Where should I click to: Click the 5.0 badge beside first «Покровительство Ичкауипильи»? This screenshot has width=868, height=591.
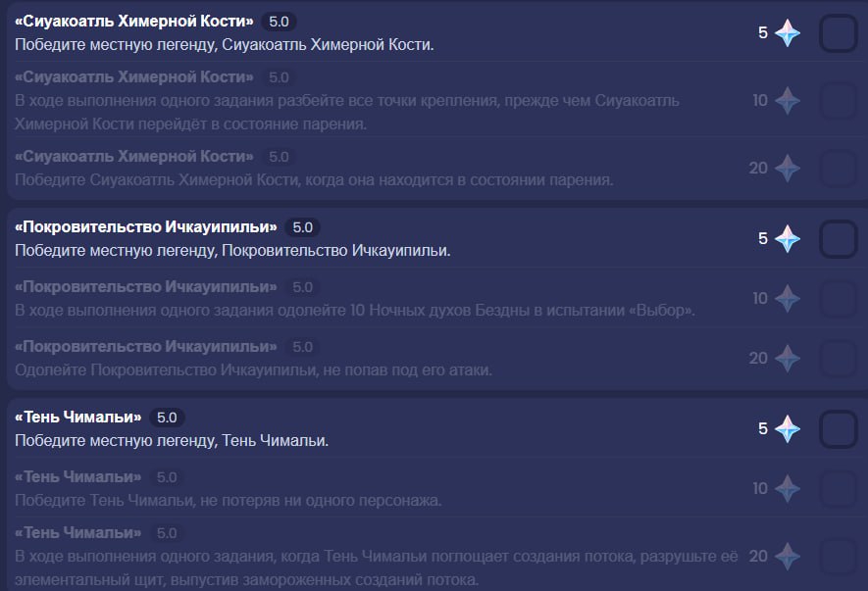tap(302, 227)
